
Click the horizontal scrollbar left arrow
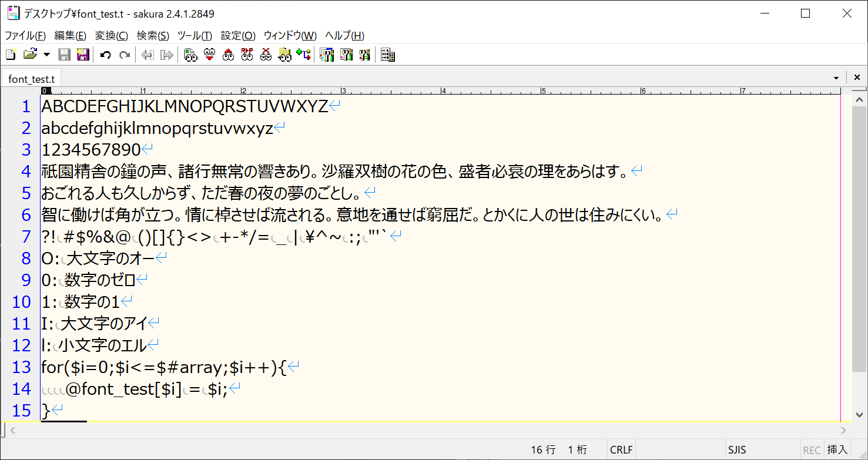tap(13, 431)
